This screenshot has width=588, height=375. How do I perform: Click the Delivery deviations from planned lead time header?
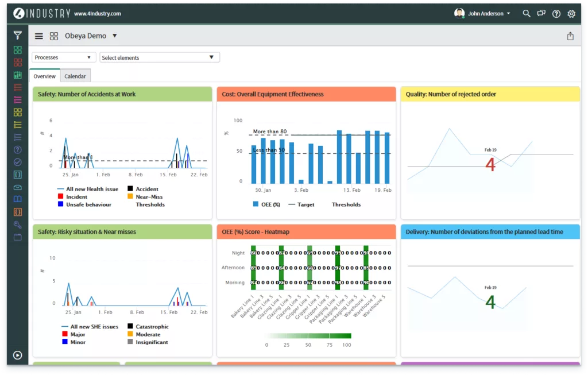(490, 232)
